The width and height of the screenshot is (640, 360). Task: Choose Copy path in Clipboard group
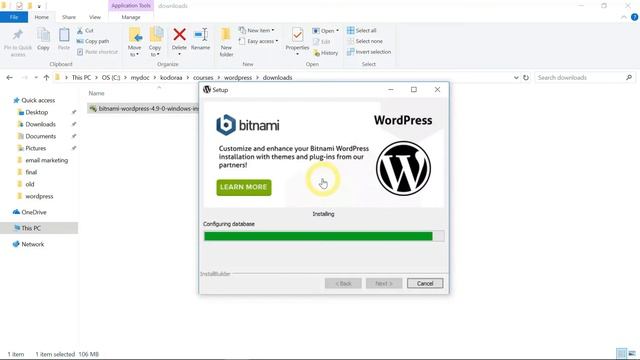(x=93, y=41)
